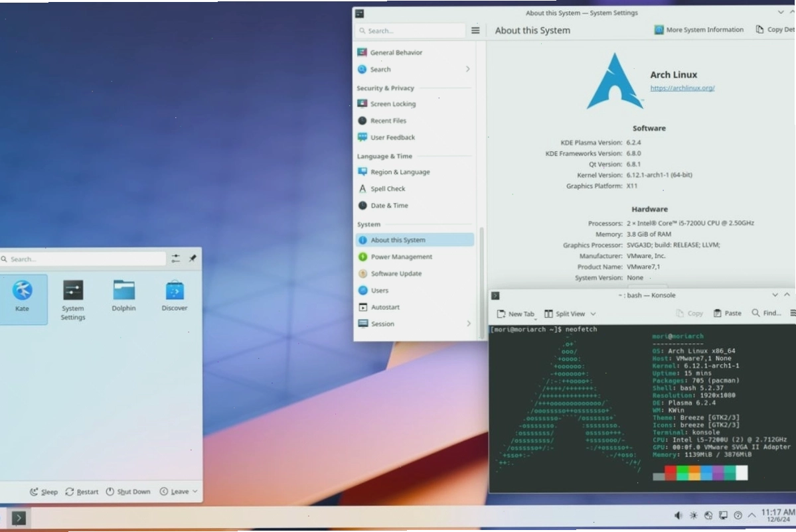Click the Memory 3.8 GiB of RAM value

tap(649, 234)
